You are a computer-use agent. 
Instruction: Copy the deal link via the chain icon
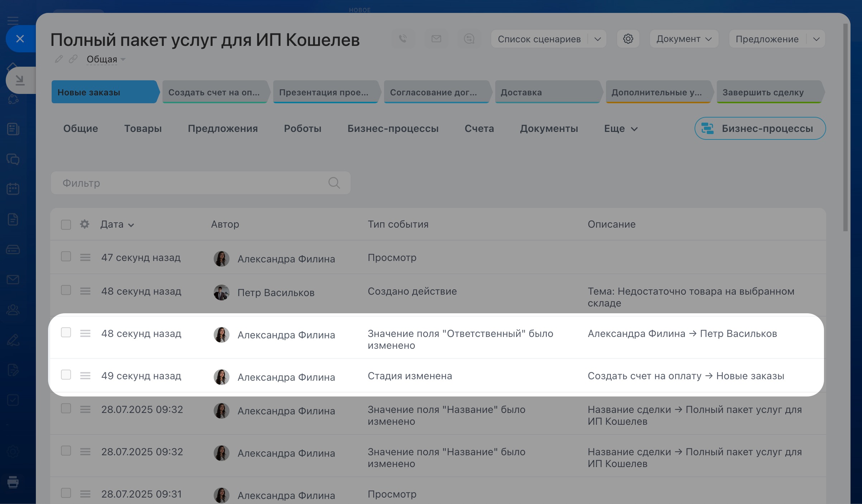click(73, 59)
